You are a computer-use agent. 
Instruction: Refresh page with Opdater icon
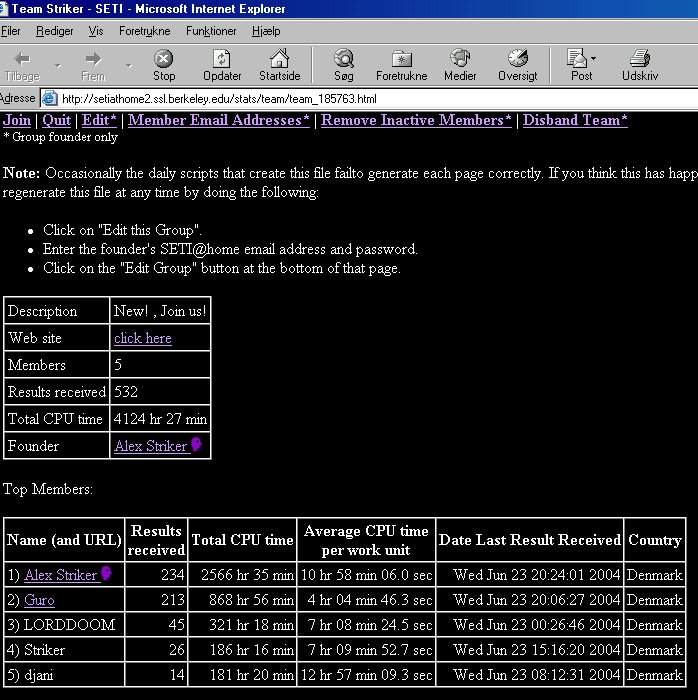222,58
